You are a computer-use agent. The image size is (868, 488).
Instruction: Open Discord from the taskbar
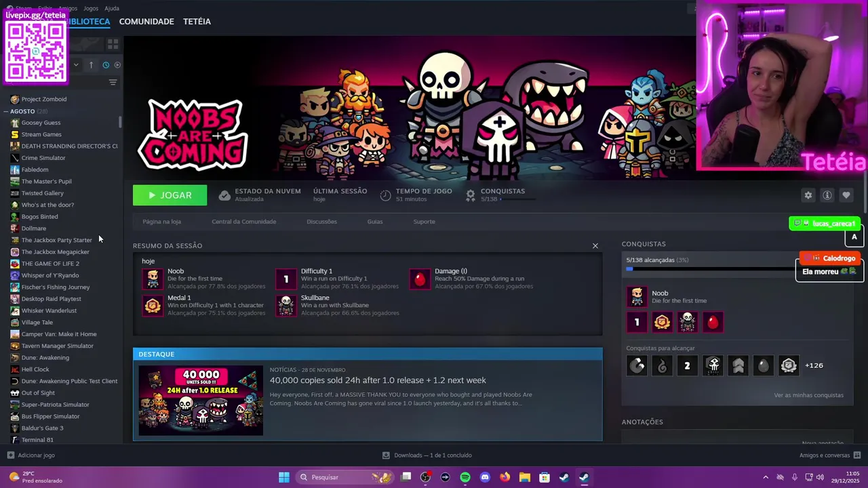(485, 477)
